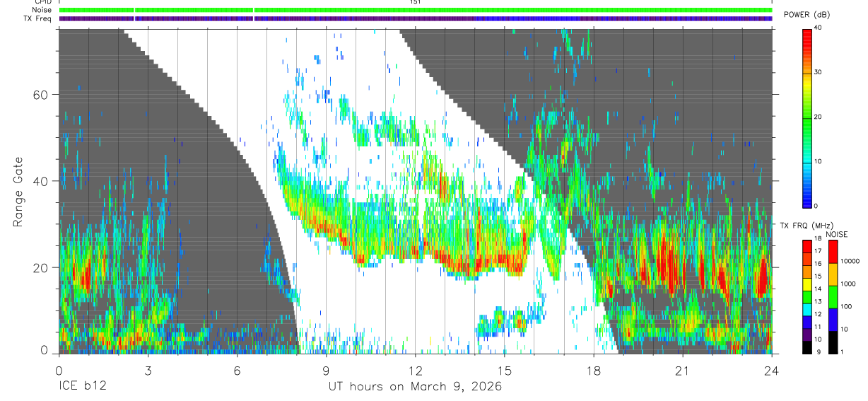Select green NOISE swatch between 100 and 1000
The width and height of the screenshot is (868, 401).
(x=832, y=296)
